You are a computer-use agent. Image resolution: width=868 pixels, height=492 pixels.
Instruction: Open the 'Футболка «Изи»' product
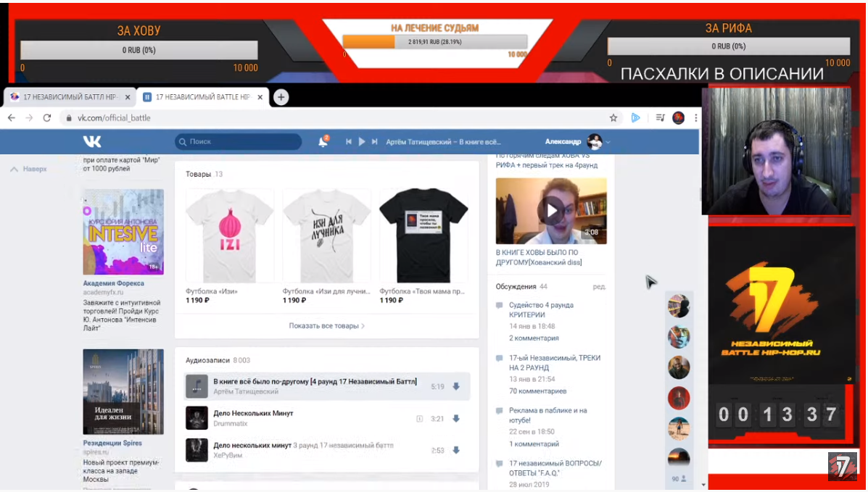tap(230, 236)
